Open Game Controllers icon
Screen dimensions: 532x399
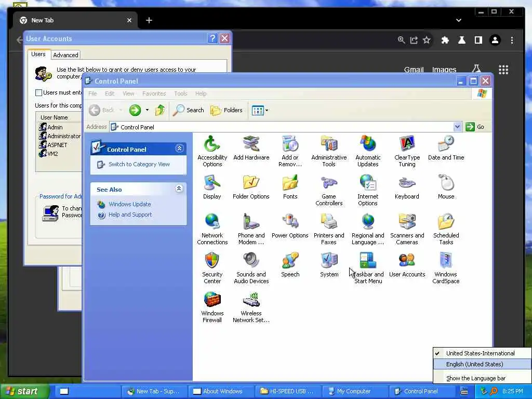coord(329,190)
